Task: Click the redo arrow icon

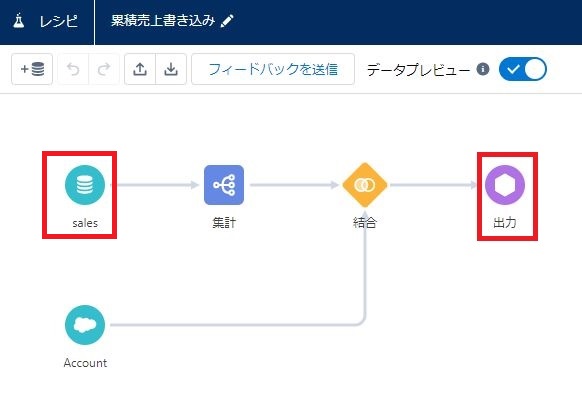Action: tap(104, 69)
